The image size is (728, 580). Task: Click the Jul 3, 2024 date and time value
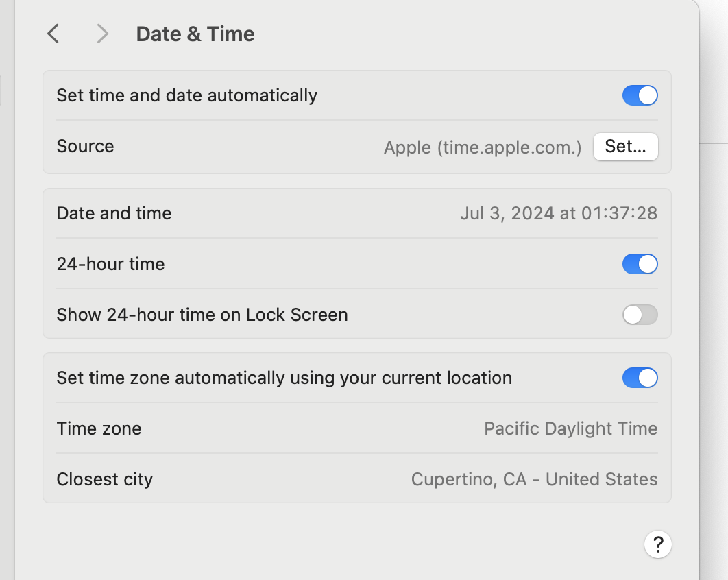559,213
